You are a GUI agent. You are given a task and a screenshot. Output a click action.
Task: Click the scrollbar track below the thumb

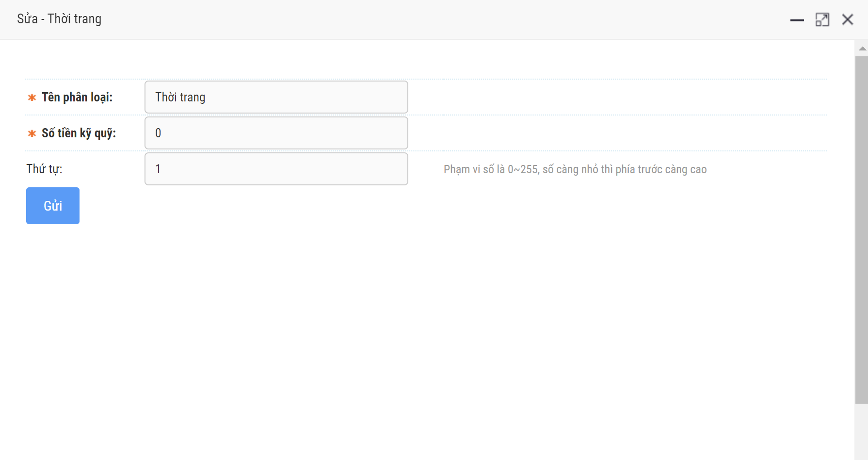862,431
